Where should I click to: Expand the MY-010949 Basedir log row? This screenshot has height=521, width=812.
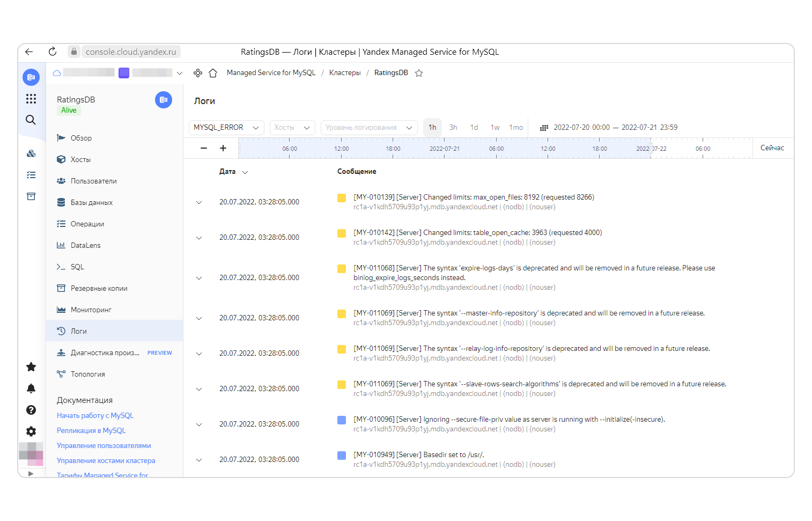[x=199, y=460]
